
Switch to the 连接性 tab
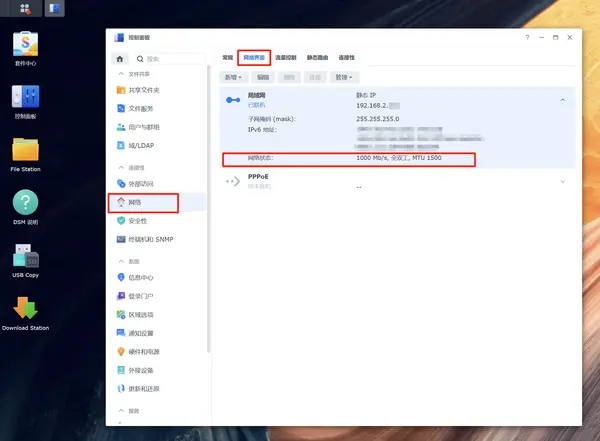click(x=346, y=57)
